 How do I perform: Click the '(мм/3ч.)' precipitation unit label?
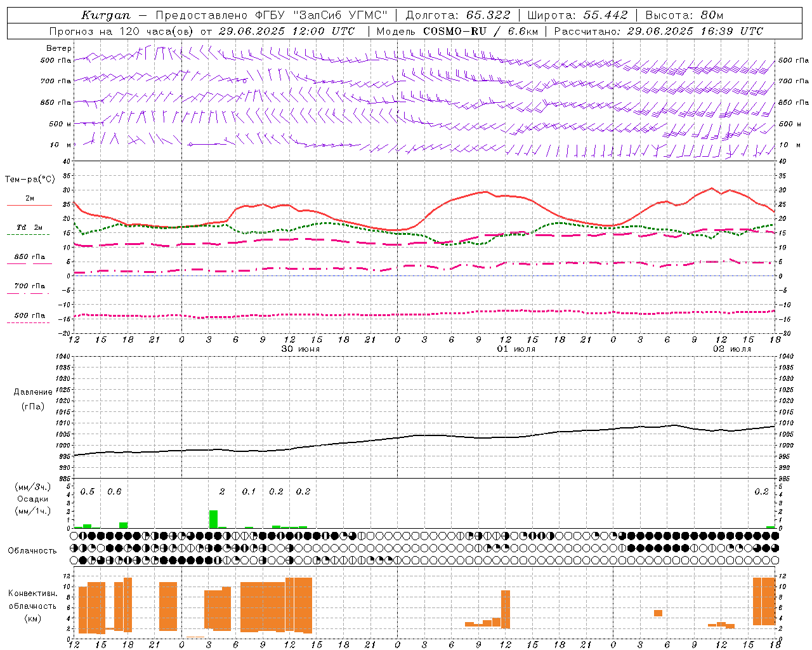(33, 487)
